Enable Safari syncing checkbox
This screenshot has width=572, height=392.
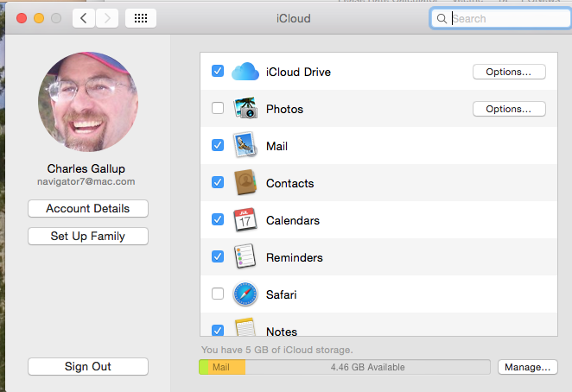[x=218, y=294]
